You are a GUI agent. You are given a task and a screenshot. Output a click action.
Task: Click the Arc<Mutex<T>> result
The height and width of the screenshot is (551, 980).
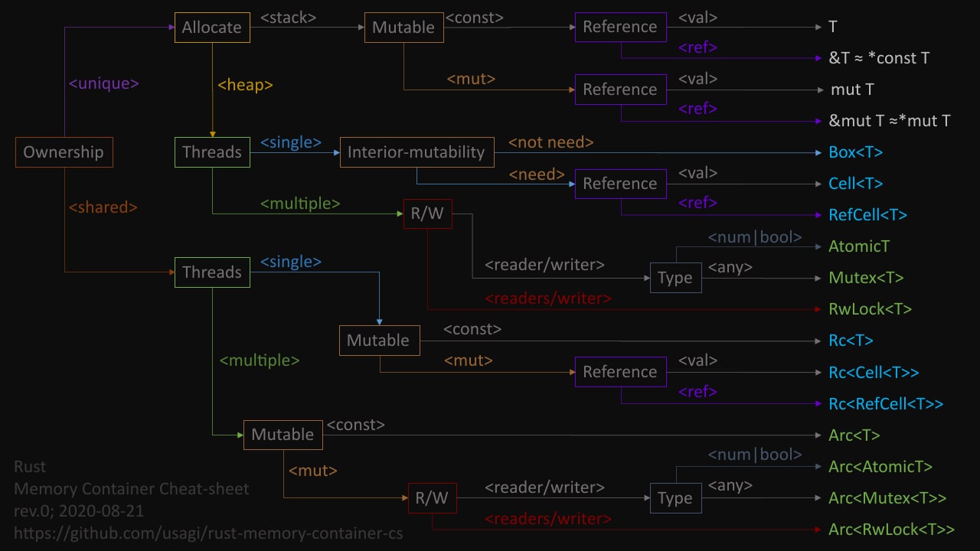[x=887, y=498]
